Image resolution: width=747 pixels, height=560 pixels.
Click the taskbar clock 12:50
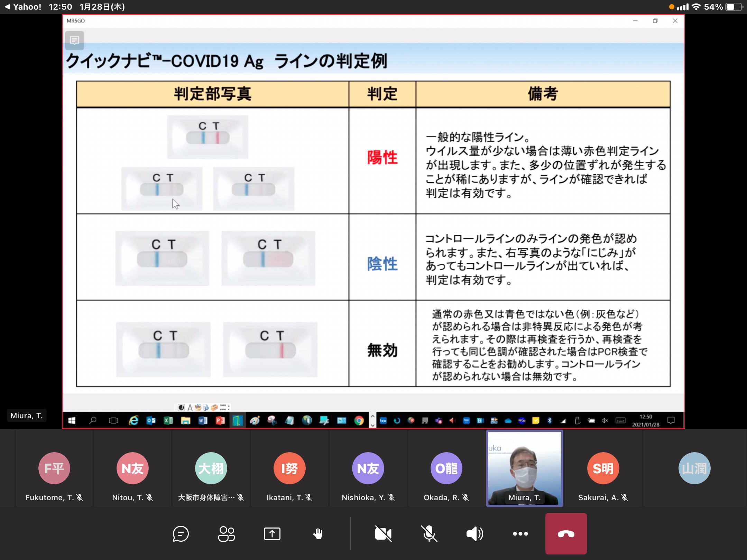[x=646, y=417]
